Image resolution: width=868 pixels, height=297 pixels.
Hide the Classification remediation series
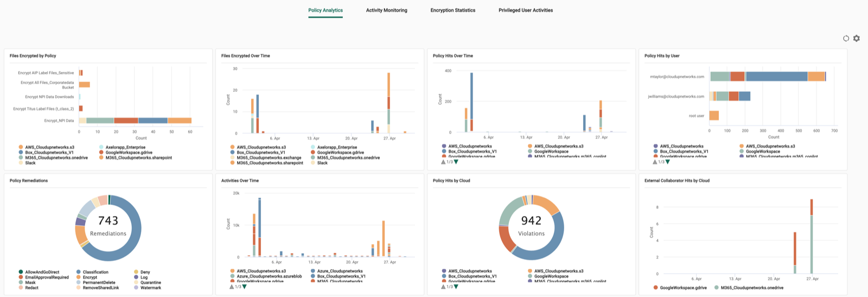(x=92, y=272)
